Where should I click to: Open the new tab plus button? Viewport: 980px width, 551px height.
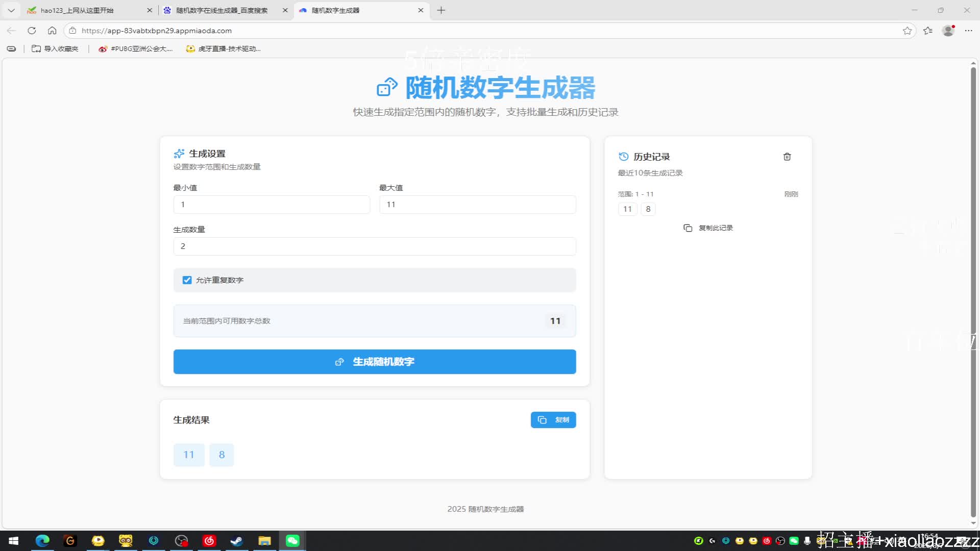click(441, 10)
